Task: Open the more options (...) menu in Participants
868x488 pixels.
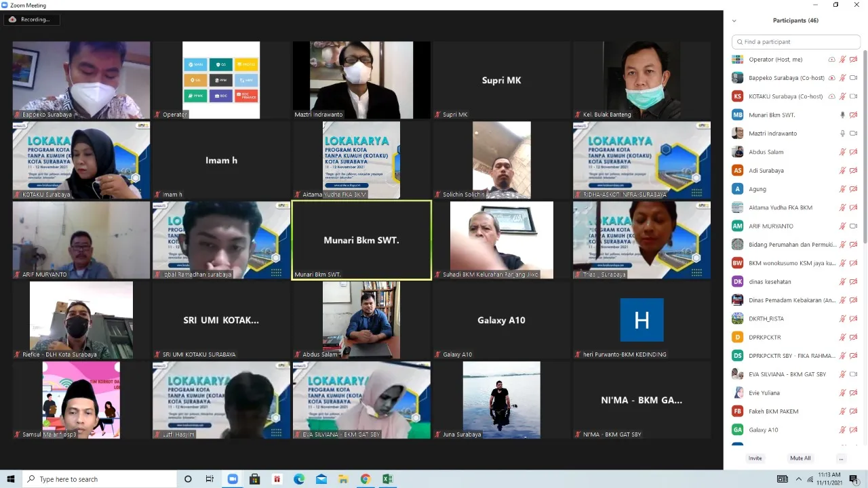Action: coord(841,458)
